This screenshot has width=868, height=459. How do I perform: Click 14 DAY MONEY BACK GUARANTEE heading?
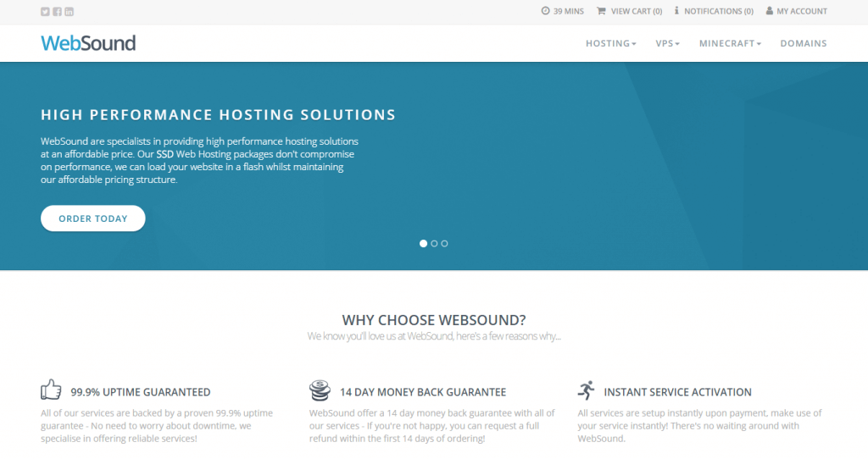point(423,392)
